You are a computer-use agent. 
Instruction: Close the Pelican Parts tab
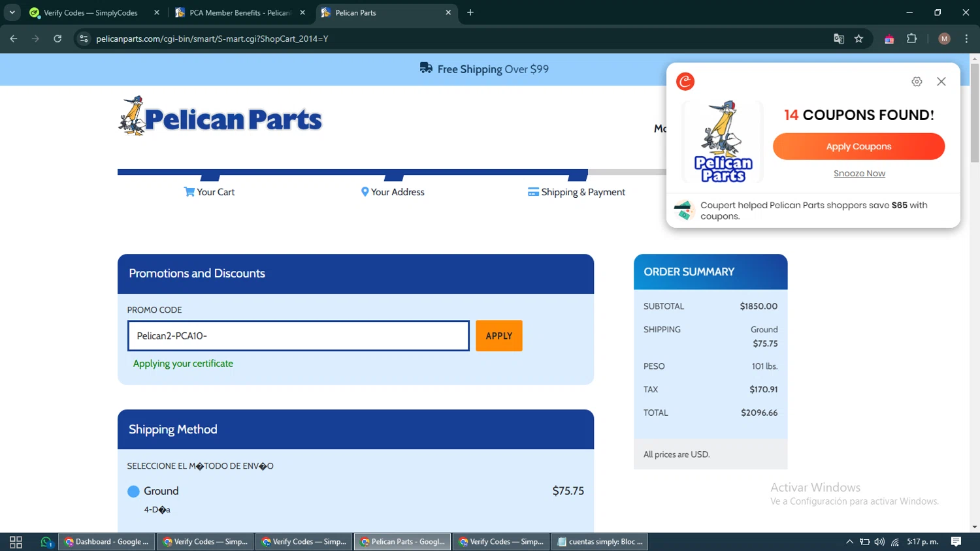coord(448,12)
